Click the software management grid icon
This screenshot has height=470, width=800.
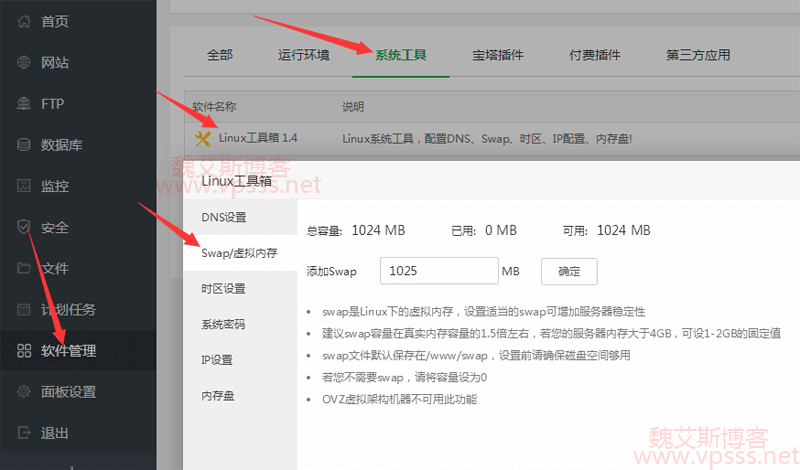pos(24,351)
